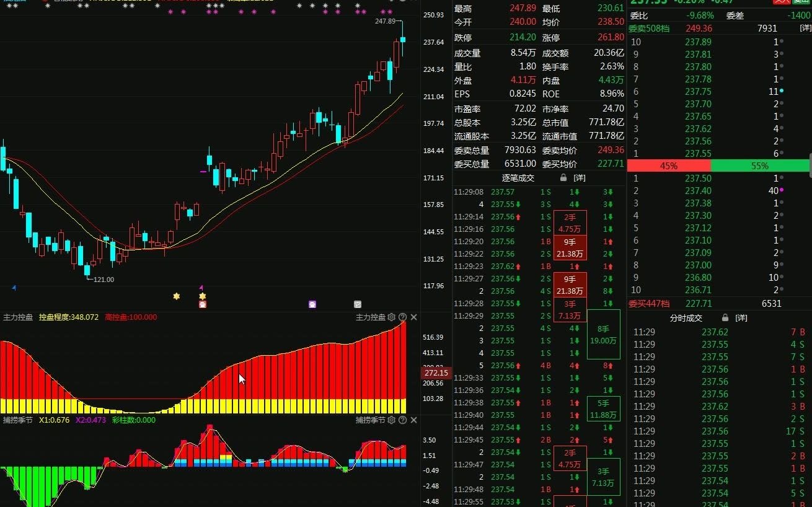812x507 pixels.
Task: Click sell level 1 price 237.55
Action: point(698,154)
